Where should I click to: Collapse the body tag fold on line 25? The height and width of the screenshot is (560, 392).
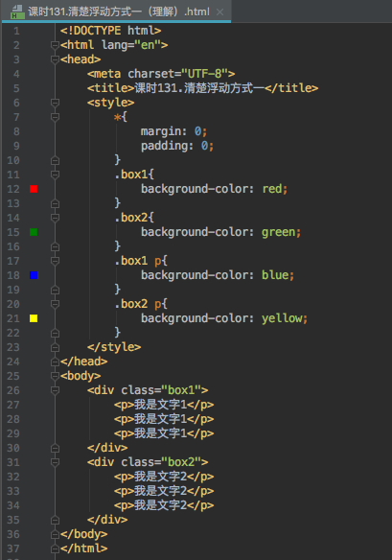tap(55, 376)
